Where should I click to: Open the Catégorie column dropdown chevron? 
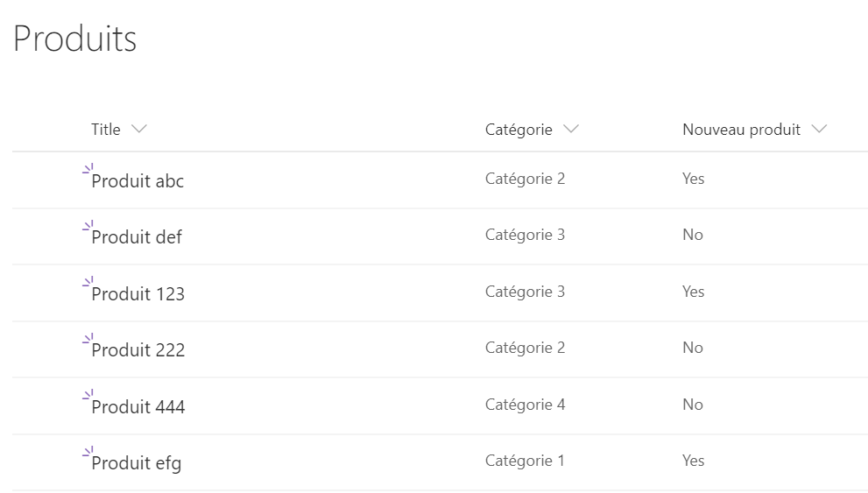(571, 130)
